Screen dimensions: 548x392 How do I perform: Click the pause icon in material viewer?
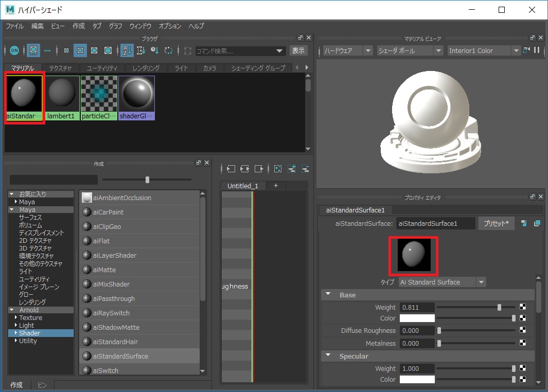click(537, 50)
